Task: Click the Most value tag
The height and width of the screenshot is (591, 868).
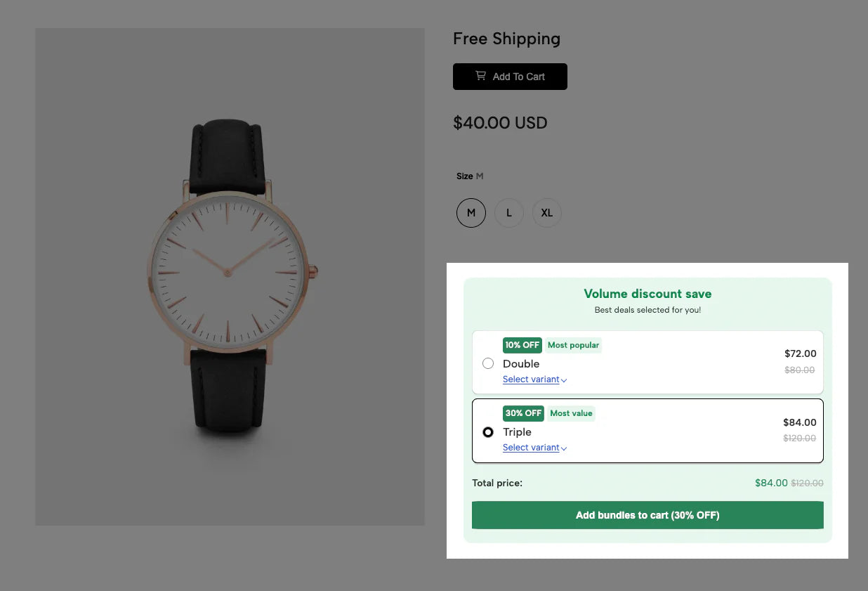Action: point(571,413)
